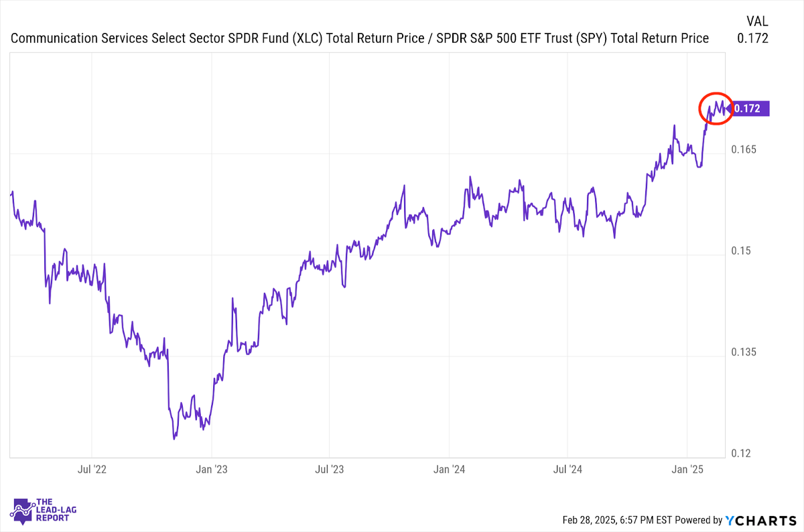Select the Jul '23 x-axis label
804x532 pixels.
(x=330, y=469)
